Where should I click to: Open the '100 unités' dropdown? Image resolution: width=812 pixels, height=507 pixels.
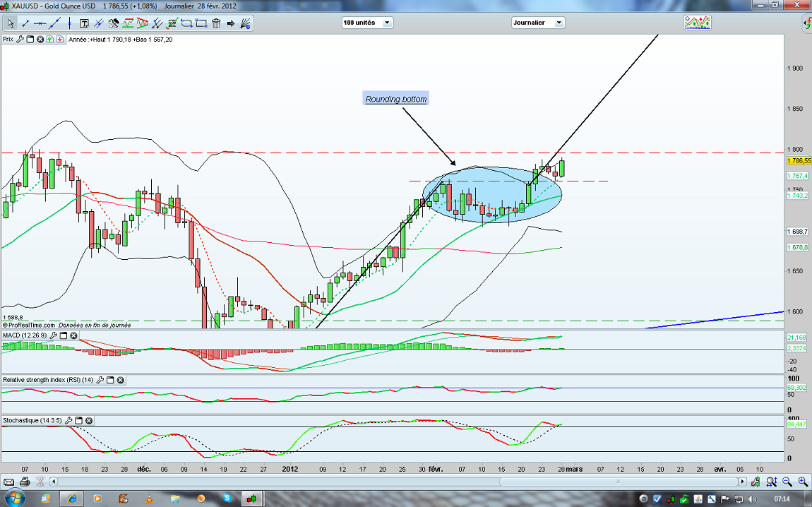[367, 23]
